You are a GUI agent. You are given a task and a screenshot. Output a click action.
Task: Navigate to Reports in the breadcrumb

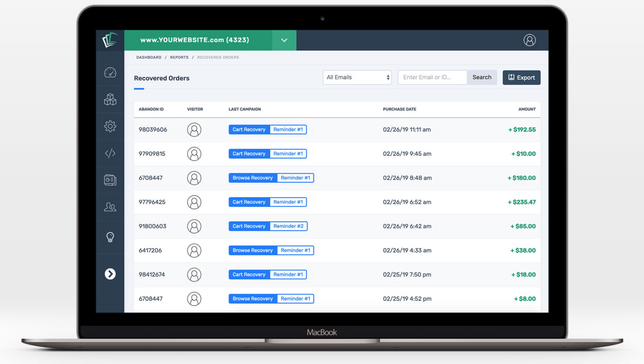pyautogui.click(x=179, y=58)
